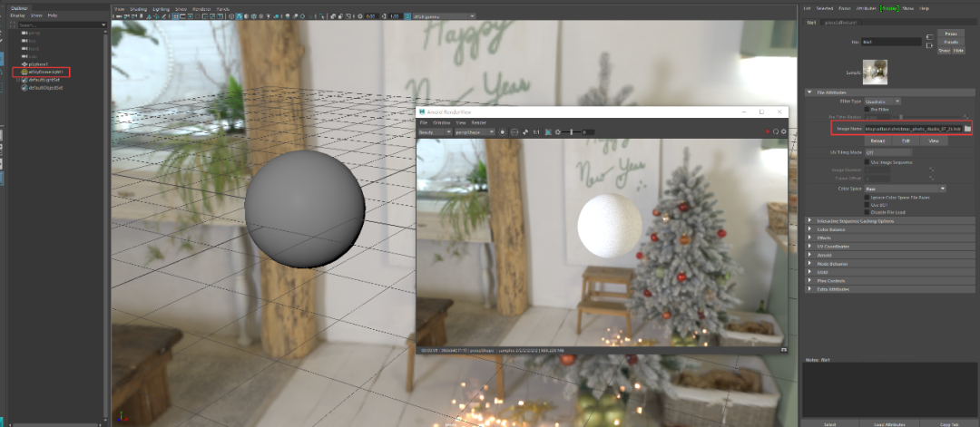
Task: Toggle textured display icon in viewport toolbar
Action: 261,15
